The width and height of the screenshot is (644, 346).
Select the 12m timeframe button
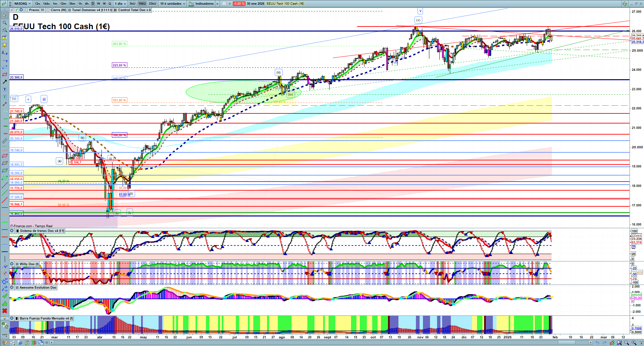(63, 4)
